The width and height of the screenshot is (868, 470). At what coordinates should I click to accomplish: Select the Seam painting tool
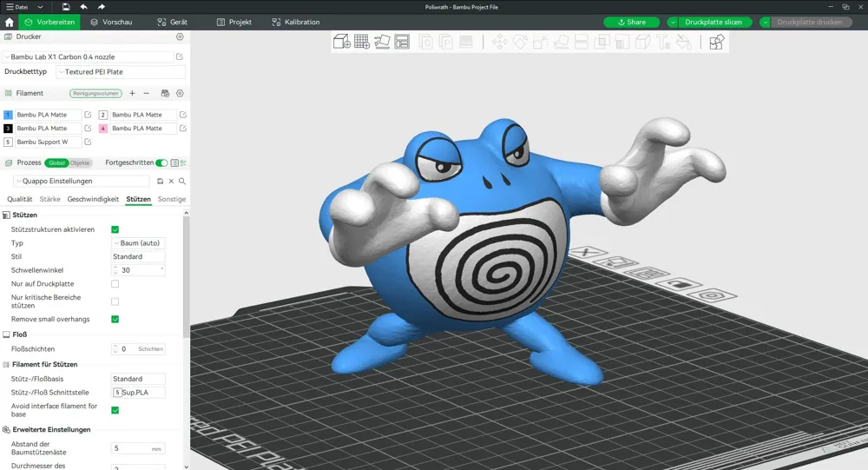click(x=642, y=42)
